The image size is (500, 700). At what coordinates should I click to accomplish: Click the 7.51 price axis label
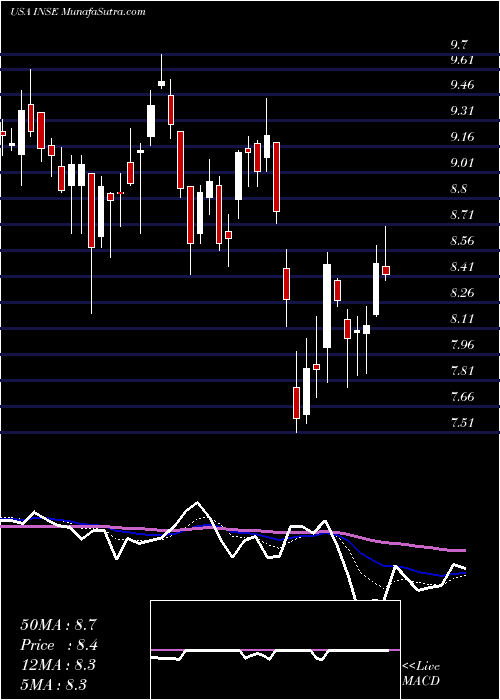pos(462,422)
